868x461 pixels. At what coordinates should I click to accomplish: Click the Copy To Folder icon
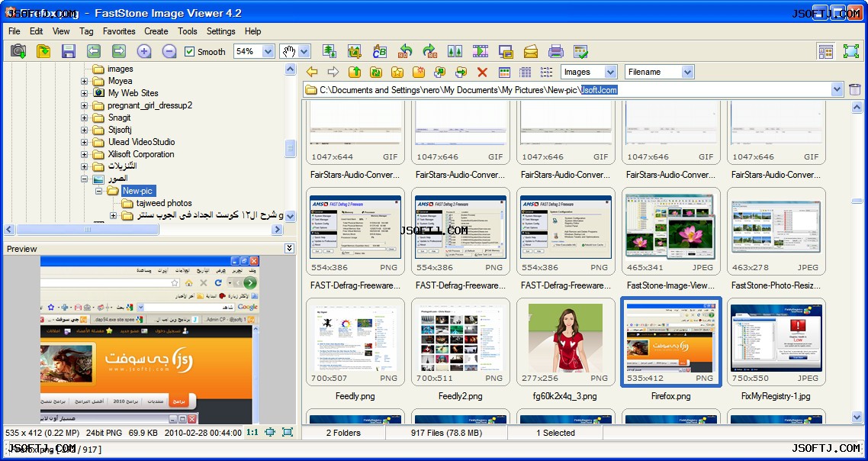[440, 72]
